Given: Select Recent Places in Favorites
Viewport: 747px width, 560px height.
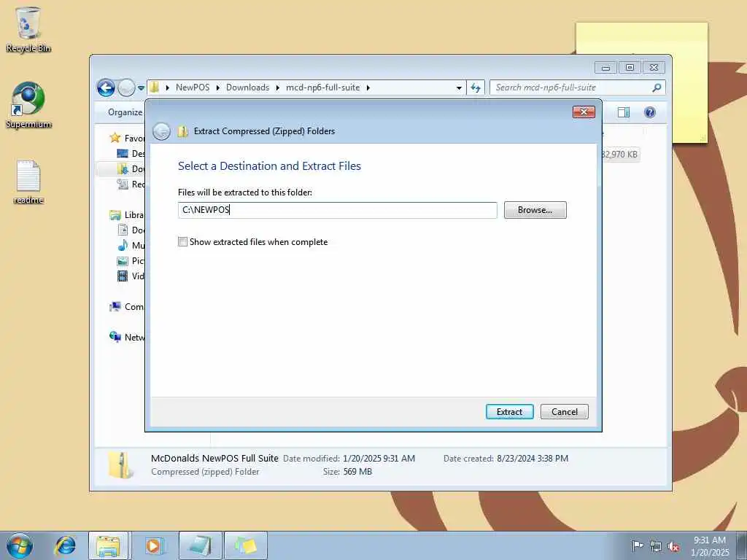Looking at the screenshot, I should [131, 184].
